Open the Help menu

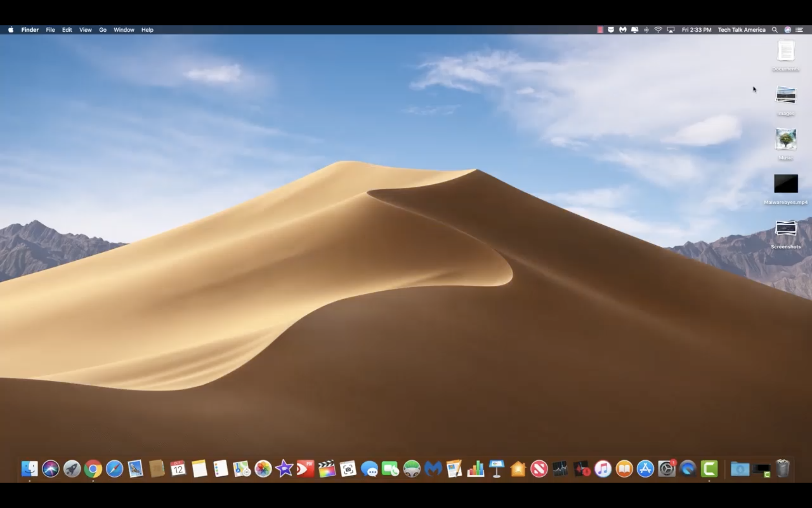tap(147, 30)
